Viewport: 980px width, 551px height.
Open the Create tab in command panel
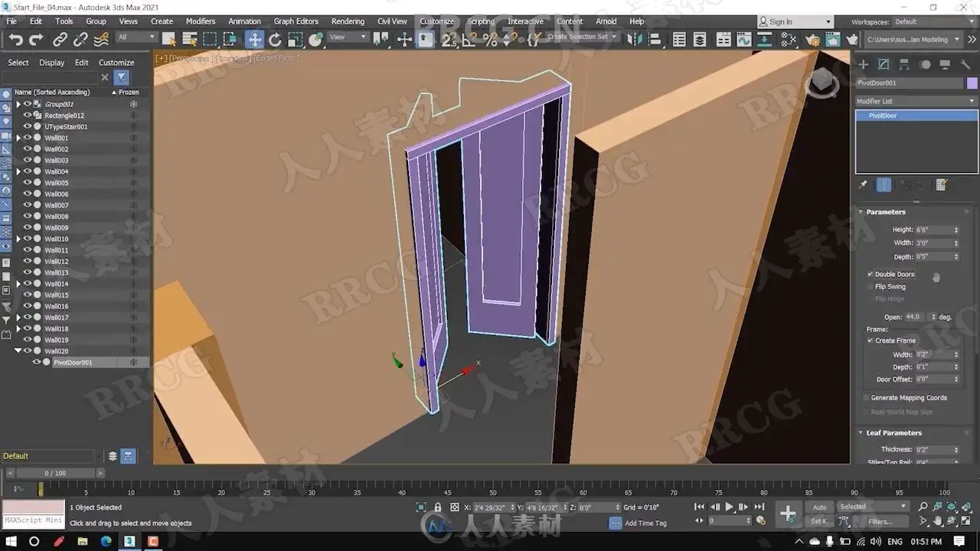pos(863,65)
